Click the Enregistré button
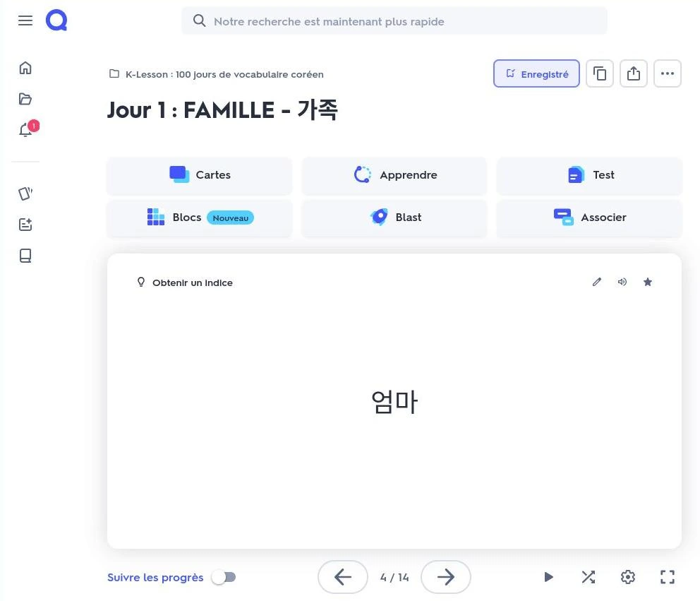Viewport: 700px width, 601px height. (536, 73)
